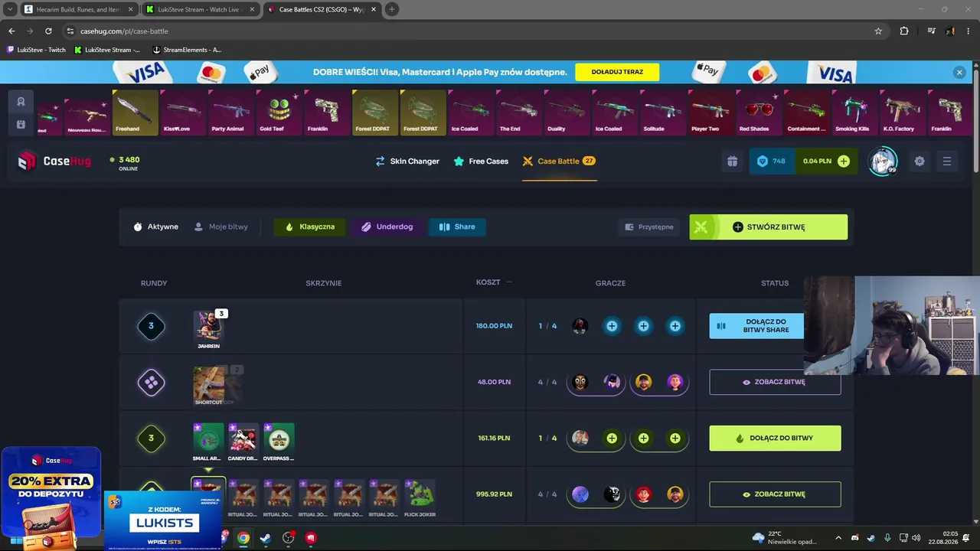
Task: Open the hamburger menu in site header
Action: tap(947, 161)
